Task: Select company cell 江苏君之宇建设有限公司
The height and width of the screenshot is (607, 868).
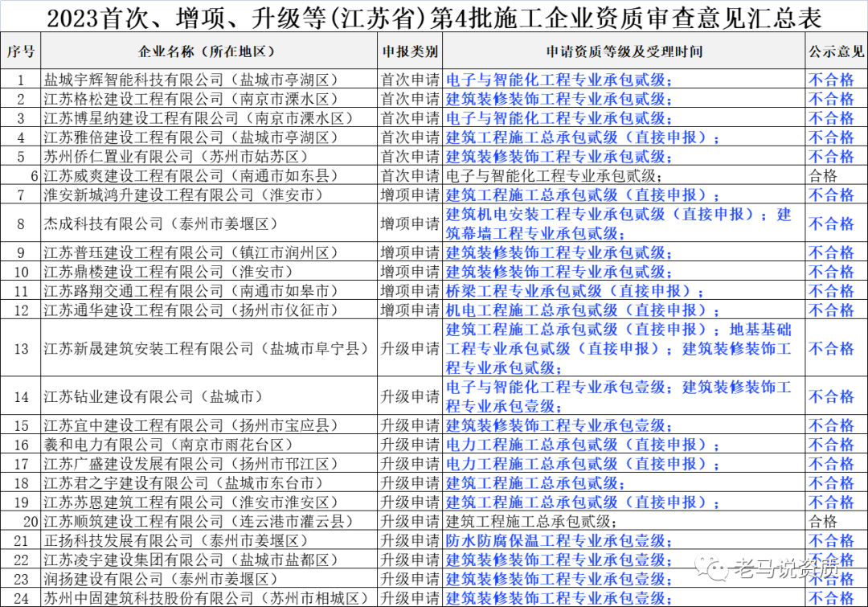Action: tap(209, 482)
